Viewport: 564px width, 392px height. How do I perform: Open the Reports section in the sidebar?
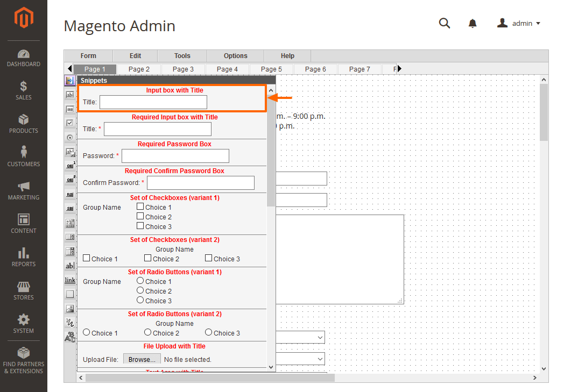point(24,258)
